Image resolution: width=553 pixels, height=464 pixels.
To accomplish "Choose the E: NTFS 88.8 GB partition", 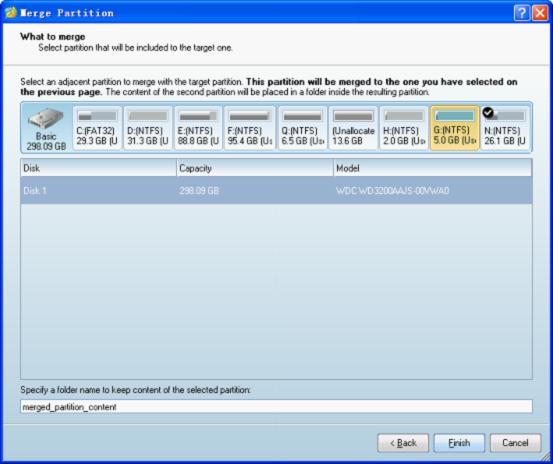I will tap(198, 128).
